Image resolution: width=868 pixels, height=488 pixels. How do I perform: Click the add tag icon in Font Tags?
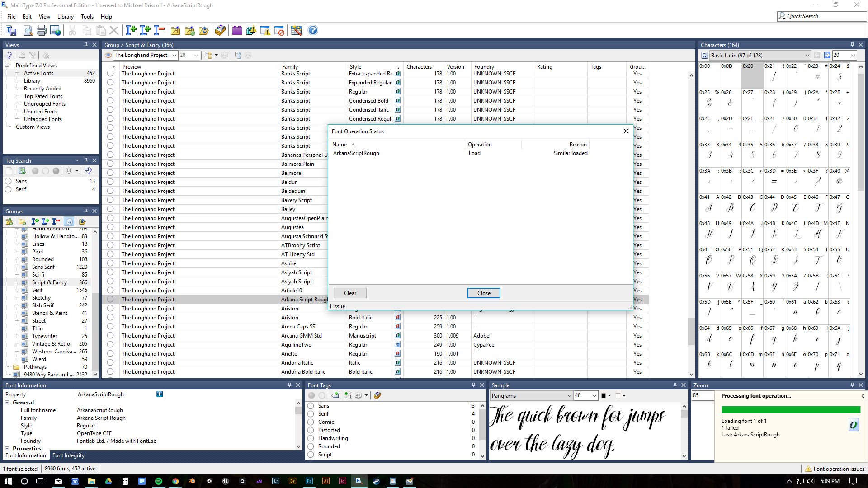tap(335, 395)
